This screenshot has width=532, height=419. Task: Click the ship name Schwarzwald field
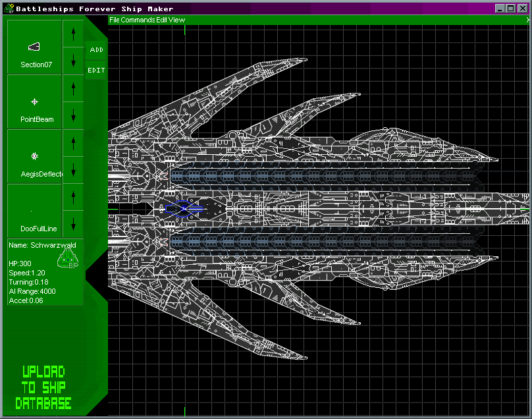click(x=42, y=245)
